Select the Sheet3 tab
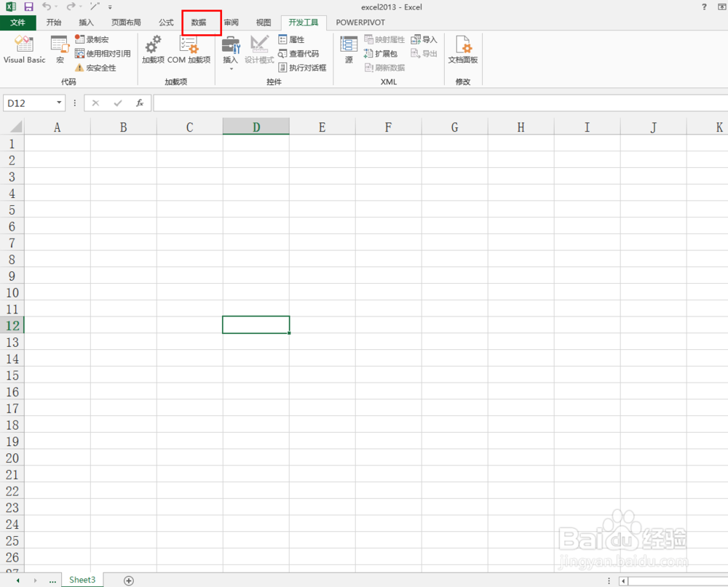Image resolution: width=728 pixels, height=587 pixels. click(82, 580)
